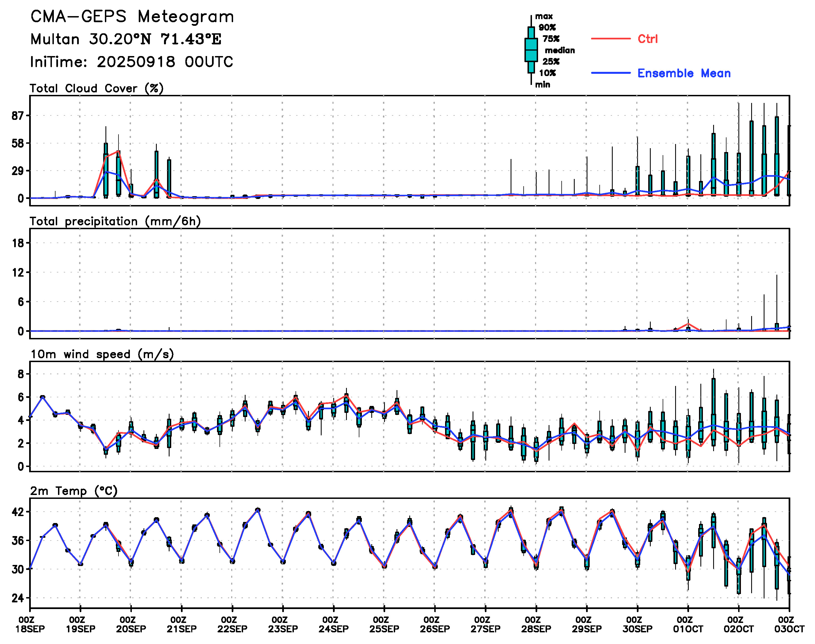The width and height of the screenshot is (815, 644).
Task: Click the 00Z 24SEP time axis label
Action: [x=333, y=624]
